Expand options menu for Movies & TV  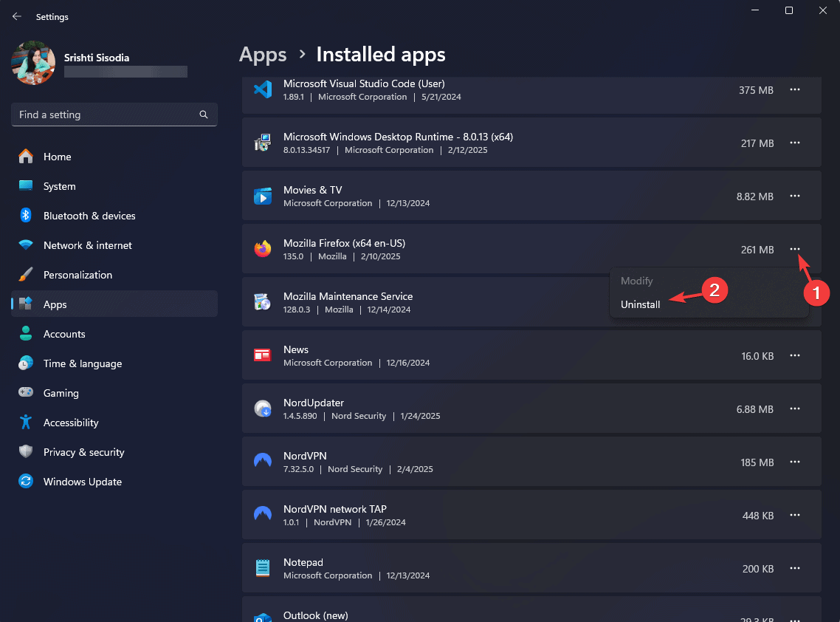click(x=795, y=196)
